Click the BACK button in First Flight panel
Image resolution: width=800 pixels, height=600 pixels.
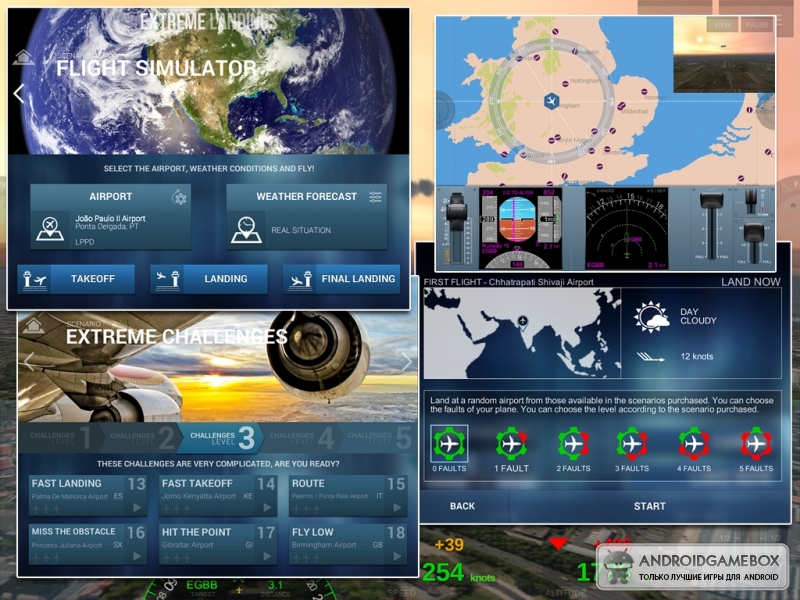(463, 506)
